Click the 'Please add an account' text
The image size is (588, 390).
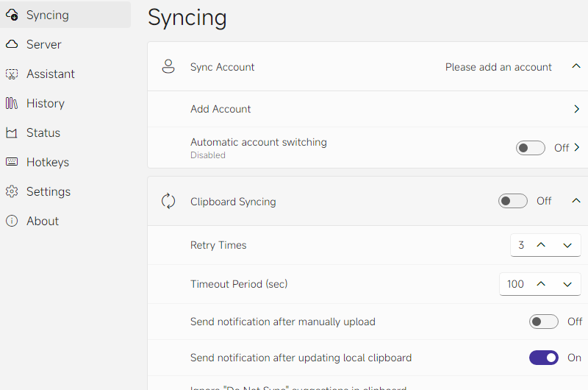498,67
